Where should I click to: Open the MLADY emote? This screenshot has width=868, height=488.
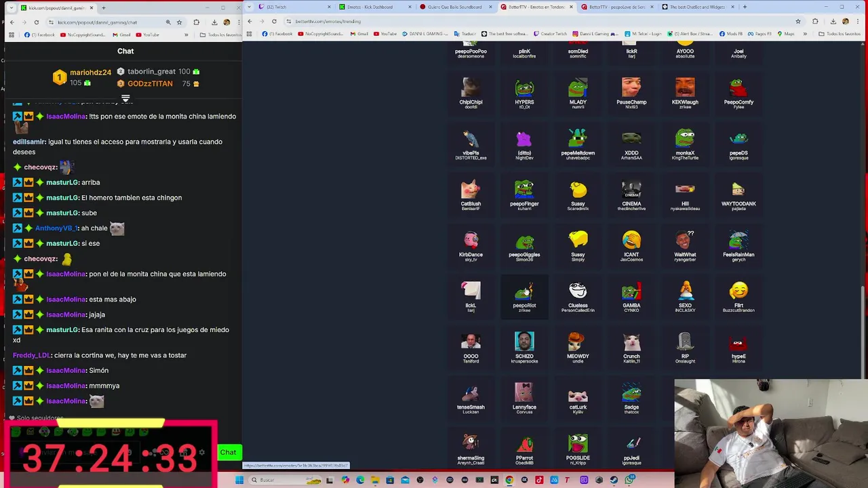coord(578,94)
